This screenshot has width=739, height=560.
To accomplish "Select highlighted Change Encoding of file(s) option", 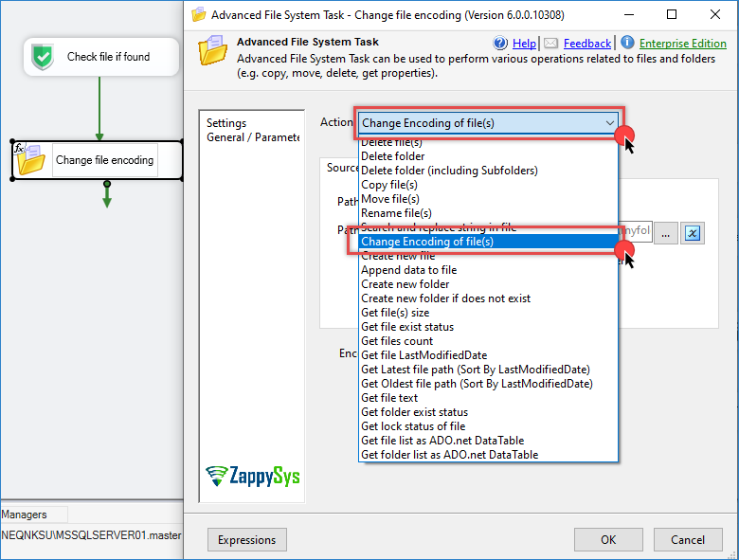I will point(488,242).
